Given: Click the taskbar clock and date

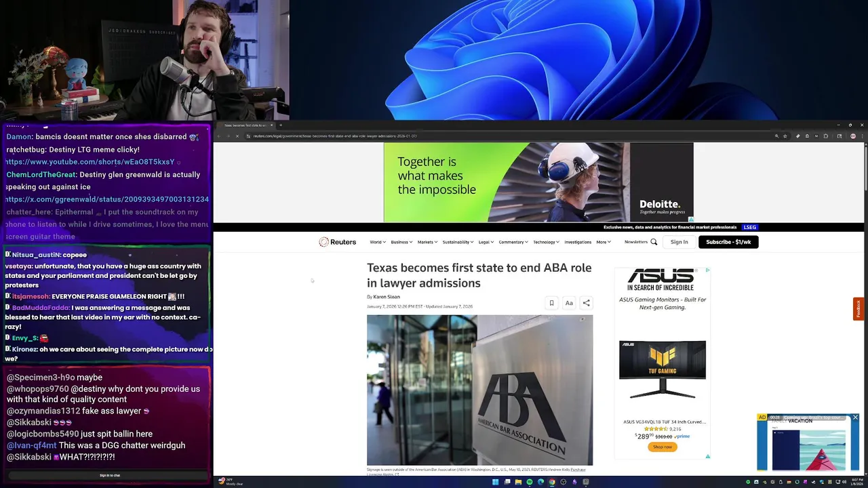Looking at the screenshot, I should coord(857,482).
